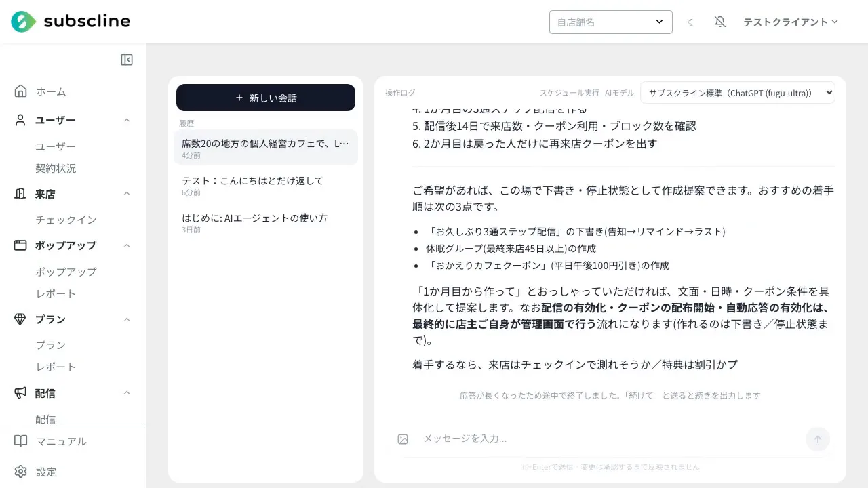Click the ホーム house icon
This screenshot has width=868, height=488.
20,91
